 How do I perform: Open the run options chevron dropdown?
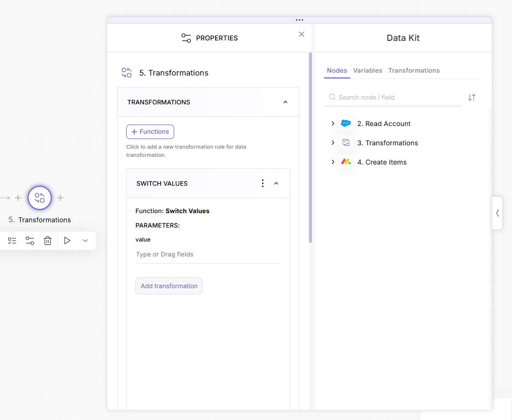[85, 241]
